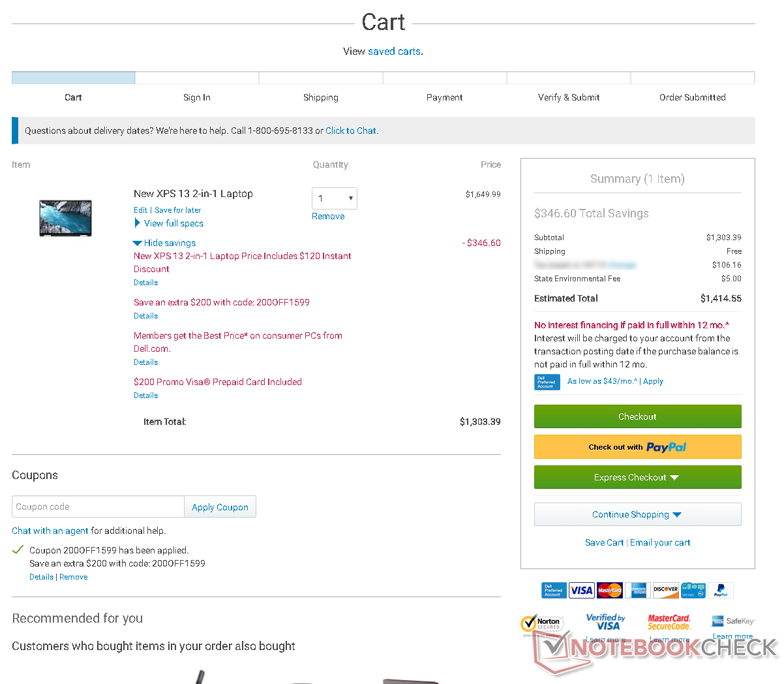Click the American Express card icon
This screenshot has width=784, height=684.
point(638,591)
